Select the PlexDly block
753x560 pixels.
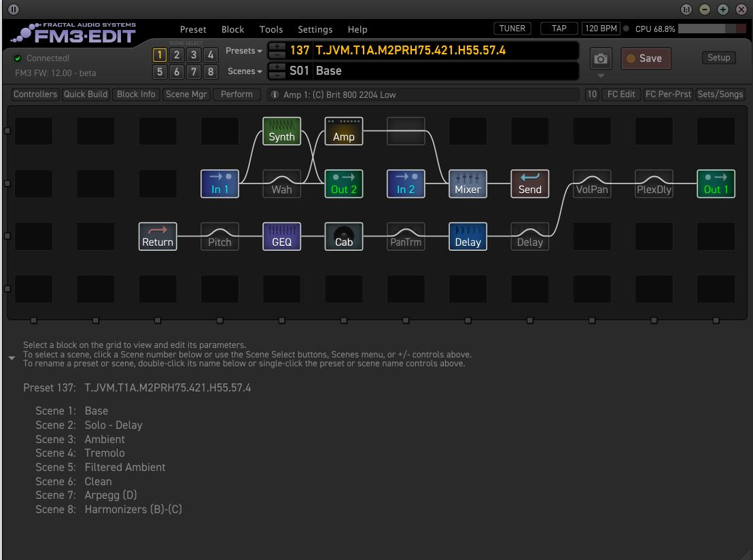[654, 183]
